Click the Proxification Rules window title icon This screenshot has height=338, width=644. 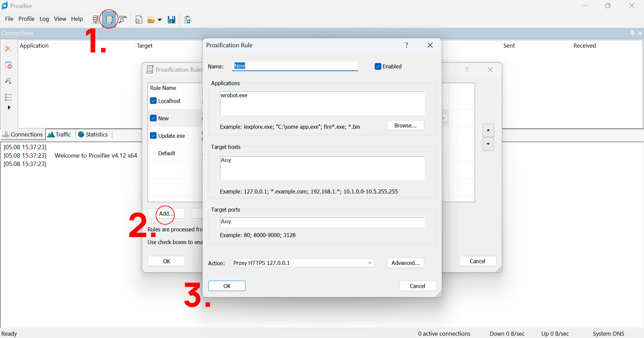150,69
